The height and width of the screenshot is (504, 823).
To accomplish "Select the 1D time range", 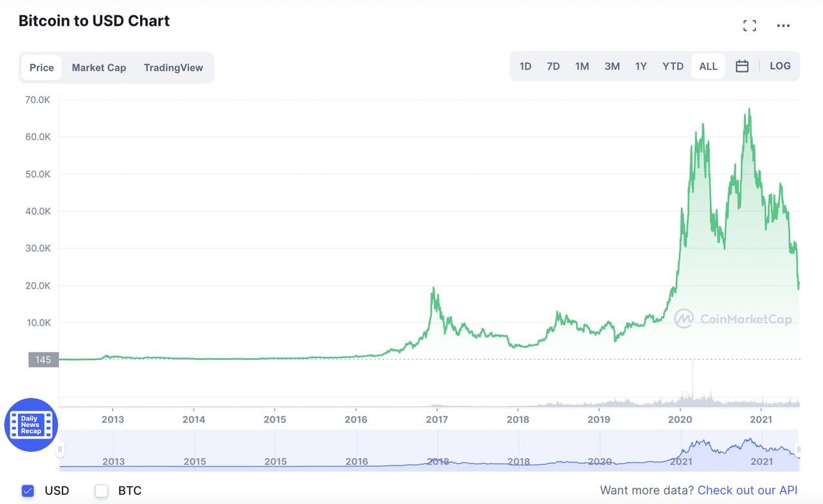I will (x=525, y=66).
